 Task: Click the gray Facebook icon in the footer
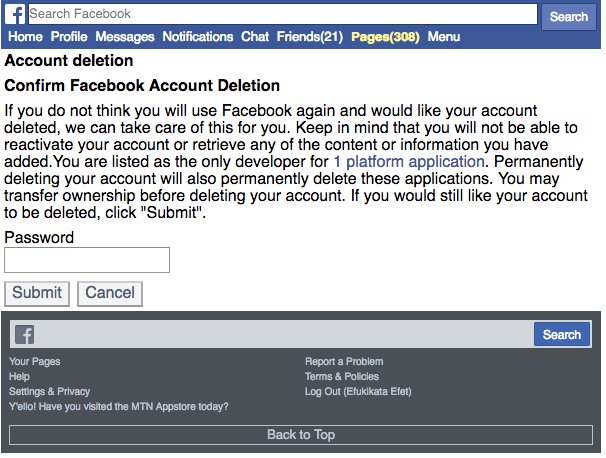(x=25, y=335)
